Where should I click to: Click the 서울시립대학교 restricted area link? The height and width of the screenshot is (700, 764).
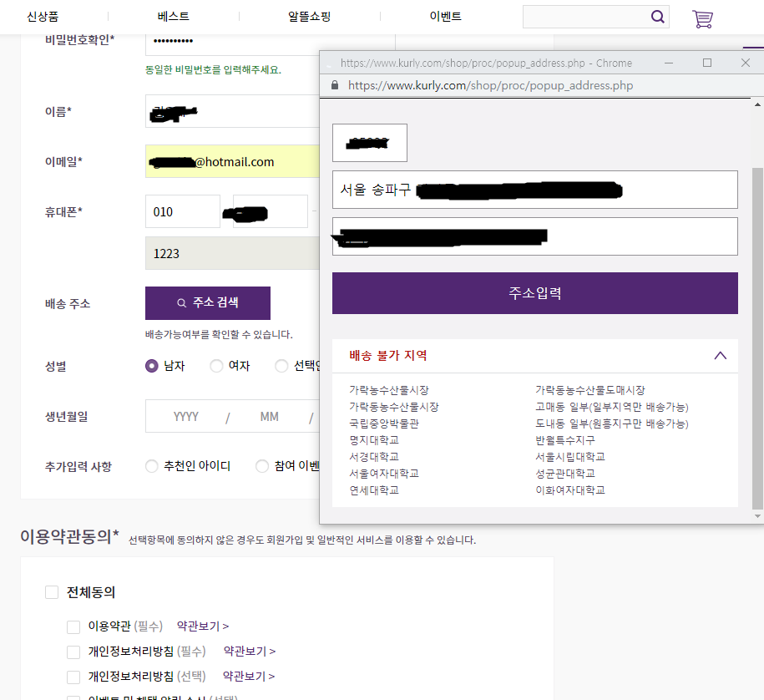572,456
